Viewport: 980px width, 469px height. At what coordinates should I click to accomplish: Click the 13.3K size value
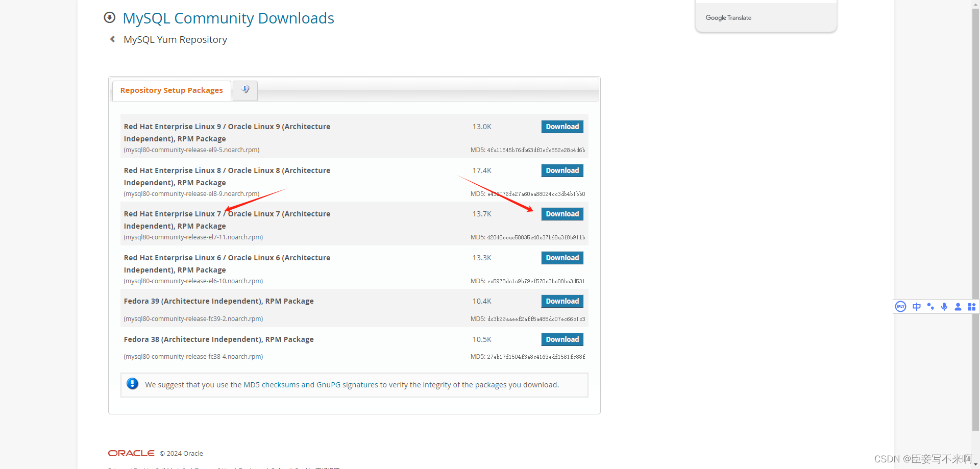482,258
